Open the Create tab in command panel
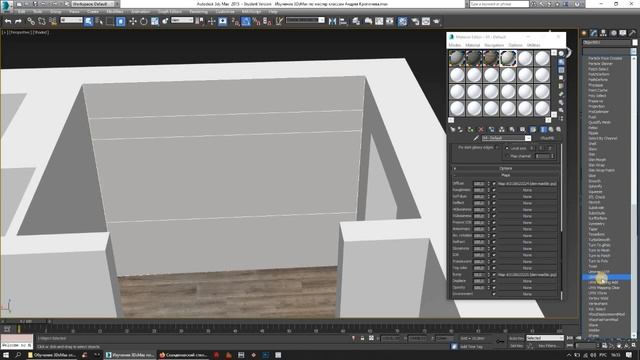The height and width of the screenshot is (360, 640). (x=584, y=33)
